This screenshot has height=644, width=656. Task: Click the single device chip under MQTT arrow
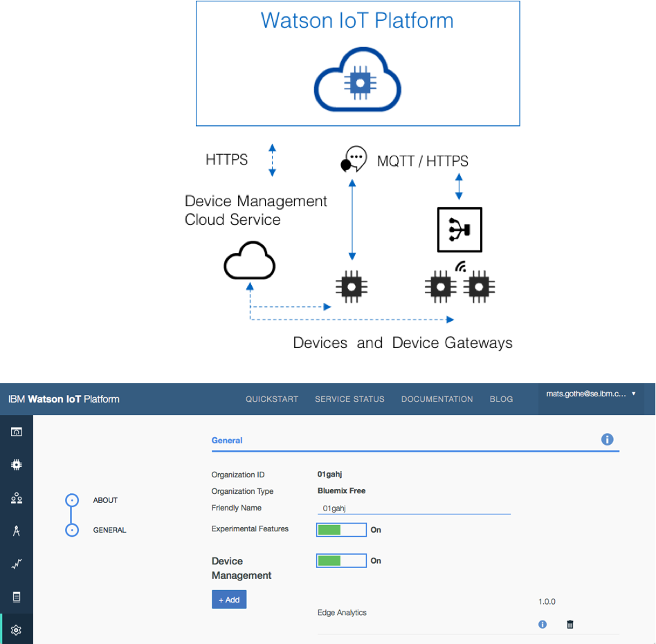pyautogui.click(x=352, y=287)
